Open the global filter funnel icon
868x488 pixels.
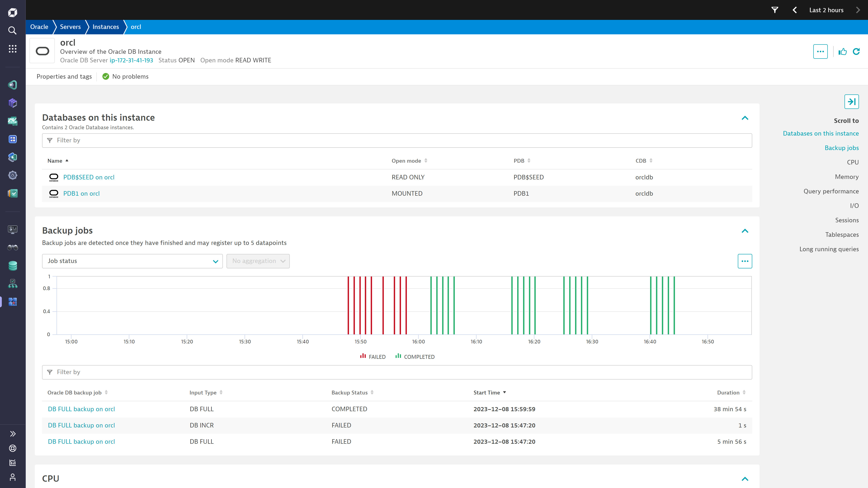[x=775, y=10]
